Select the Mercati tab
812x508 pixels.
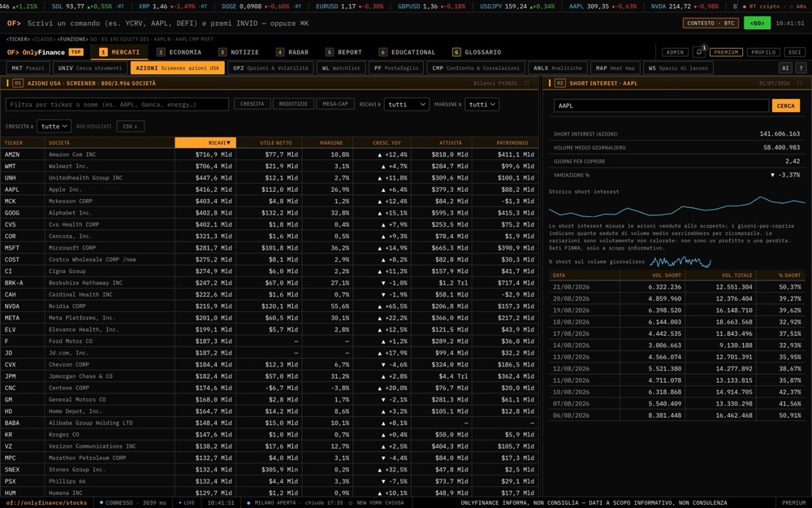pyautogui.click(x=119, y=52)
